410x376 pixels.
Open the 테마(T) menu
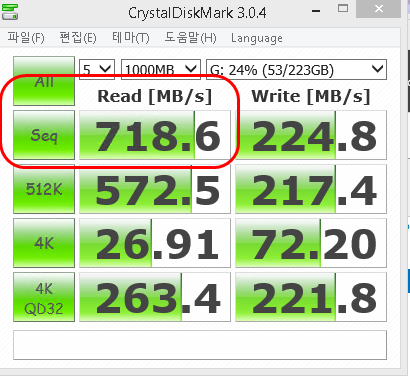pos(131,38)
